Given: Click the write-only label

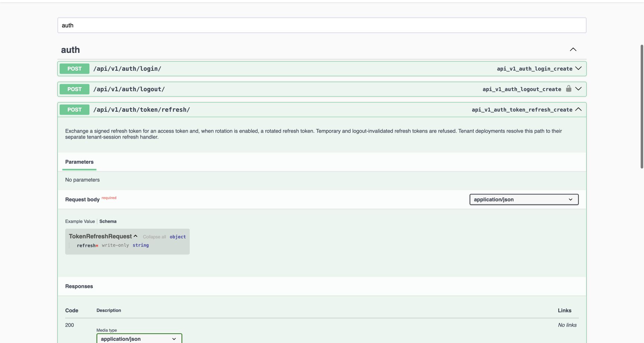Looking at the screenshot, I should (x=116, y=245).
